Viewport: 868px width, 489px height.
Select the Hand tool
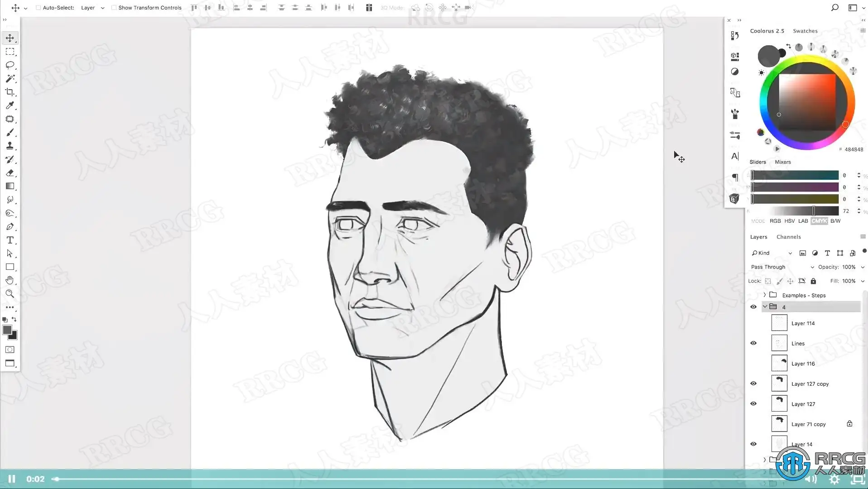(10, 280)
